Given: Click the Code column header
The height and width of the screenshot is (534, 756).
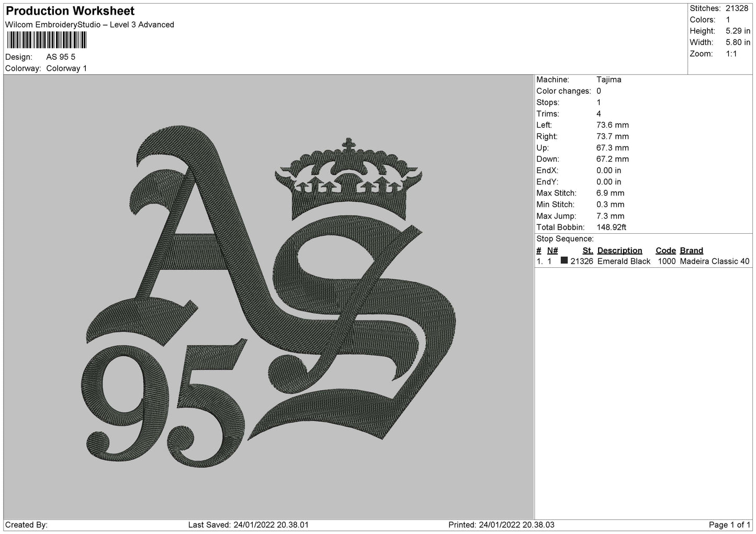Looking at the screenshot, I should tap(665, 251).
